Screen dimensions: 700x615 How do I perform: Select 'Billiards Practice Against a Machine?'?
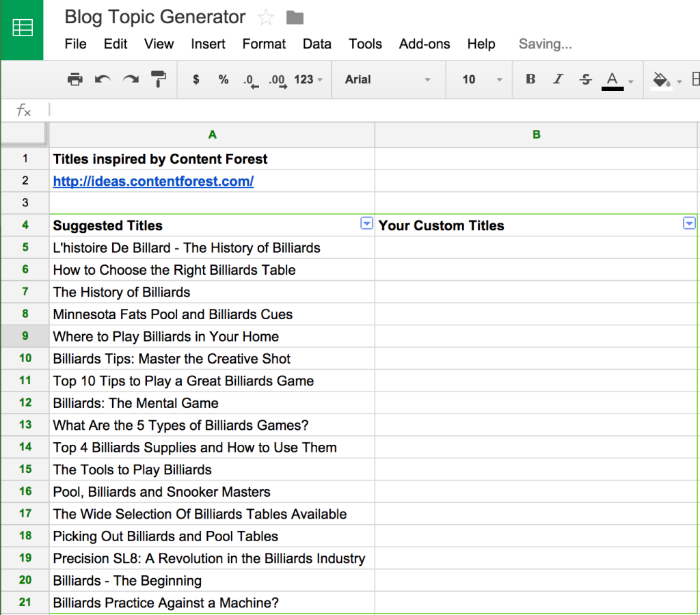pos(212,603)
